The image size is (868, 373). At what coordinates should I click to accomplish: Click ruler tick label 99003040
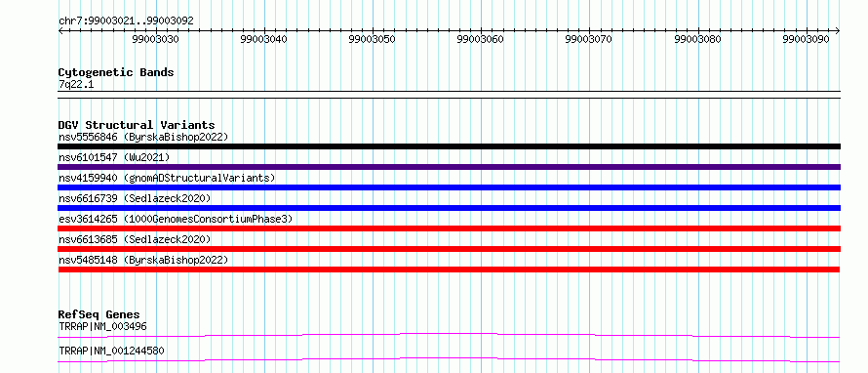pos(264,40)
